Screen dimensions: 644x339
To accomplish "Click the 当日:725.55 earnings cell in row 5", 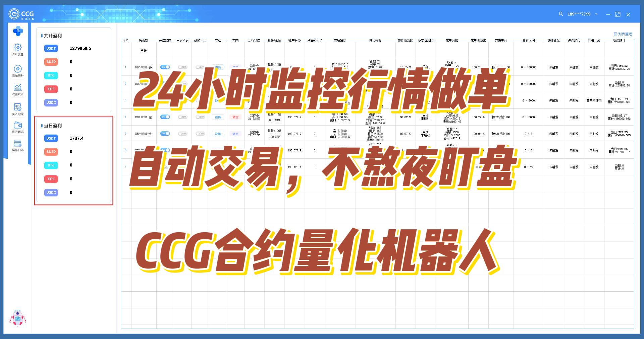I will click(x=619, y=134).
